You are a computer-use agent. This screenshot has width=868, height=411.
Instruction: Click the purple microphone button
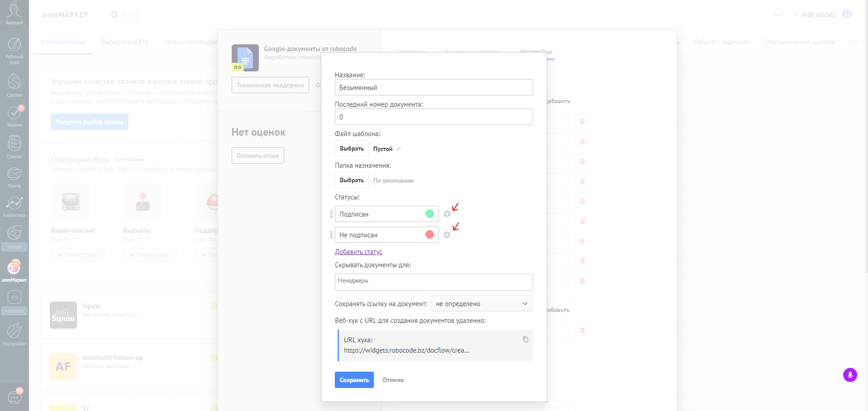coord(850,375)
